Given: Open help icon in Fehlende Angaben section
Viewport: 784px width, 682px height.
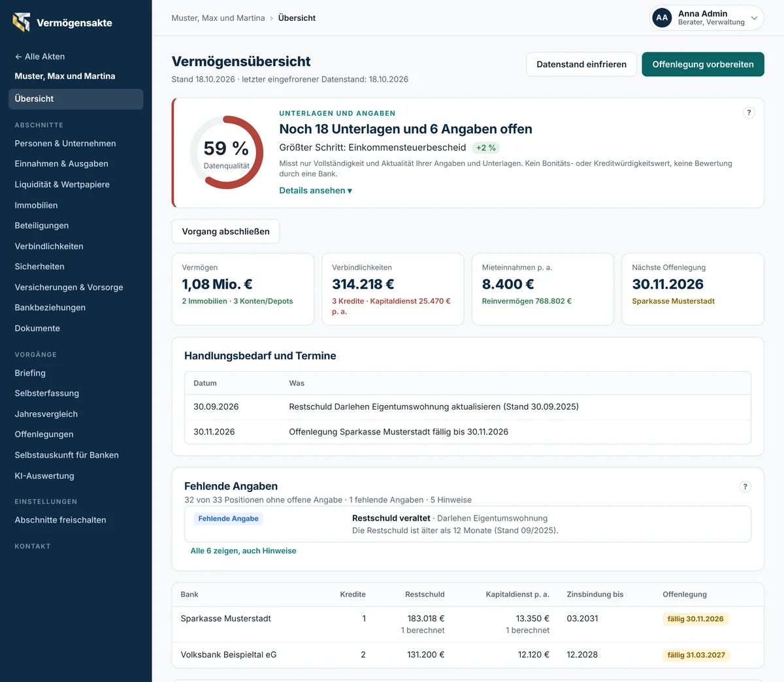Looking at the screenshot, I should (745, 487).
